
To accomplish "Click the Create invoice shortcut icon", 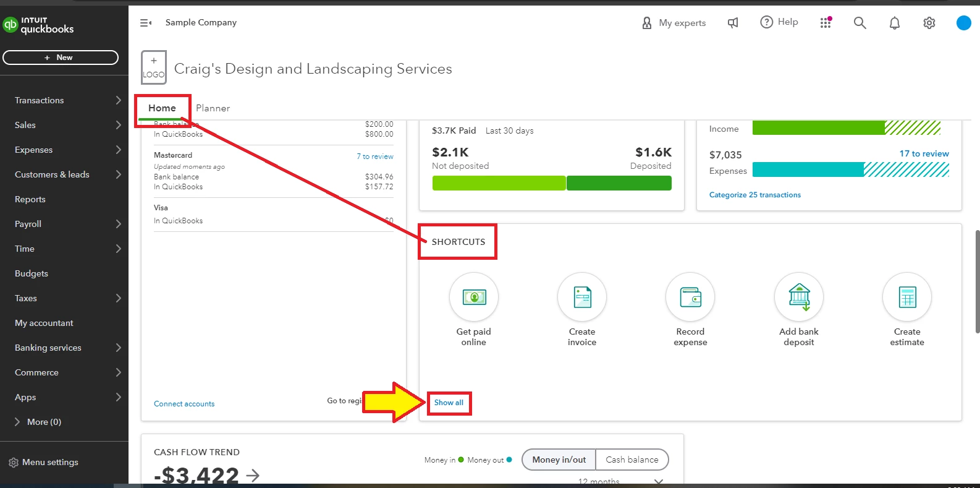I will 582,298.
